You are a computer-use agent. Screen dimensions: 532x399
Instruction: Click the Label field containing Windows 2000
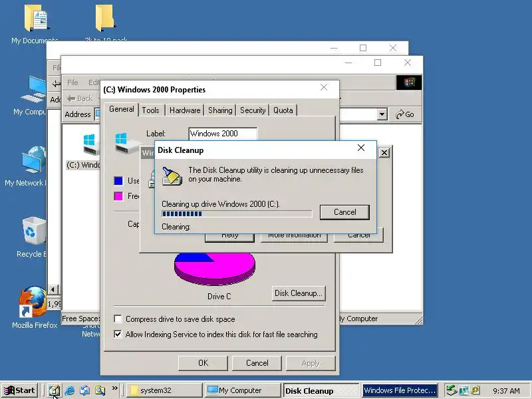click(x=223, y=134)
